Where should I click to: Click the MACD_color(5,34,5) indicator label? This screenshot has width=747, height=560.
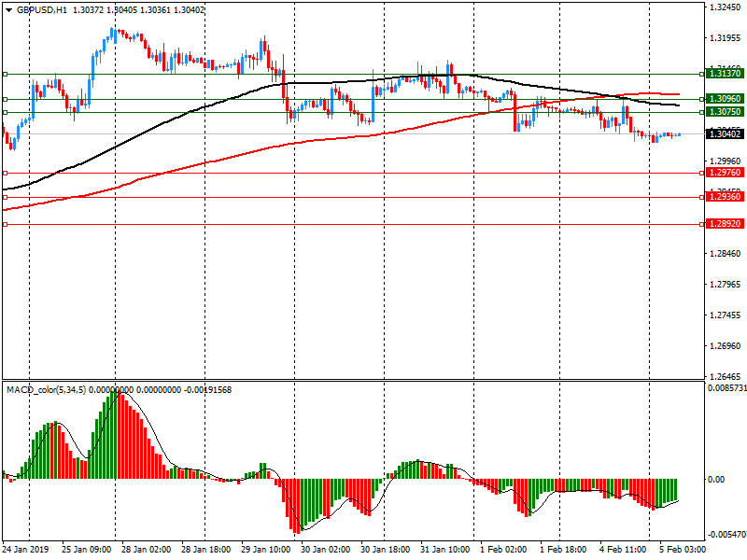(56, 388)
